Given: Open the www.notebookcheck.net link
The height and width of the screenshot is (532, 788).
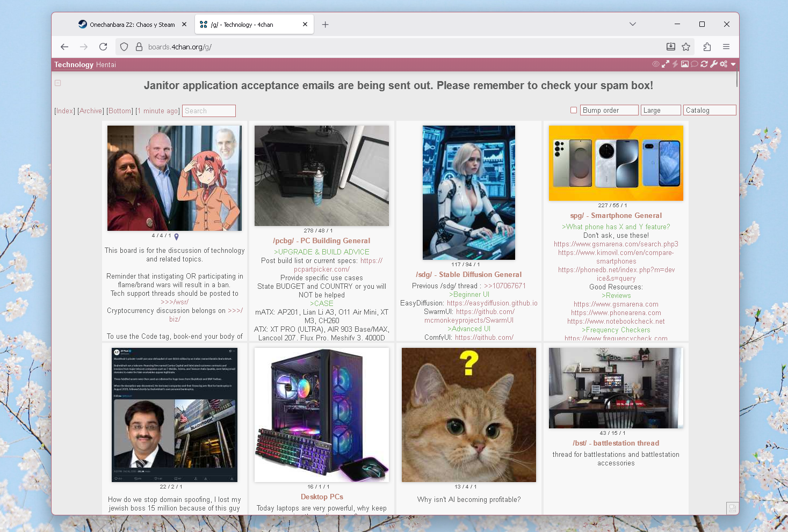Looking at the screenshot, I should tap(616, 321).
